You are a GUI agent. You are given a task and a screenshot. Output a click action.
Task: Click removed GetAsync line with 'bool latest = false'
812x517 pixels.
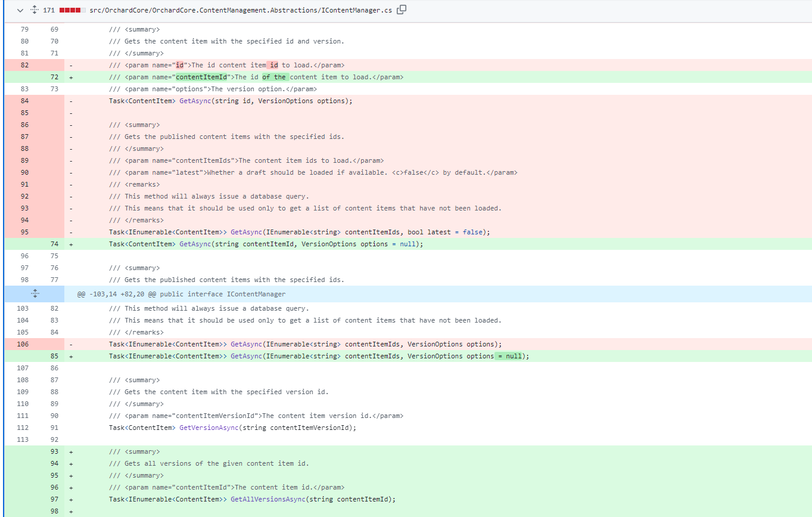[x=299, y=232]
